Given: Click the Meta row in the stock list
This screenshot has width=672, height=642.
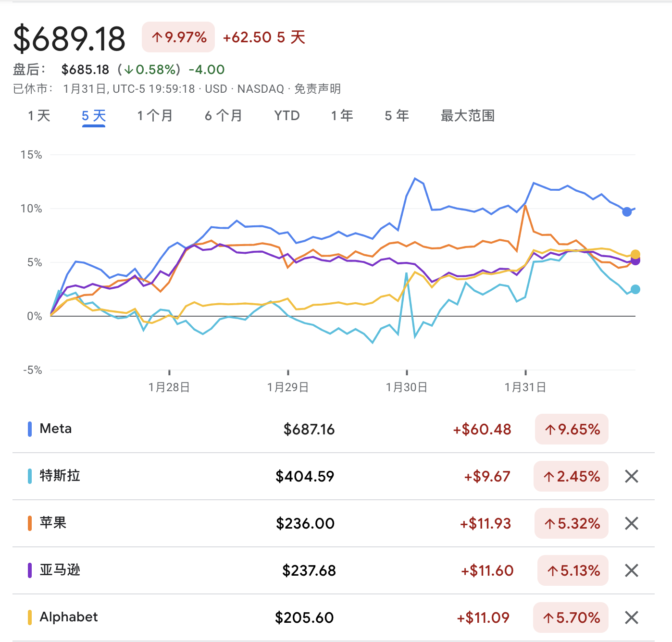Looking at the screenshot, I should pyautogui.click(x=192, y=429).
